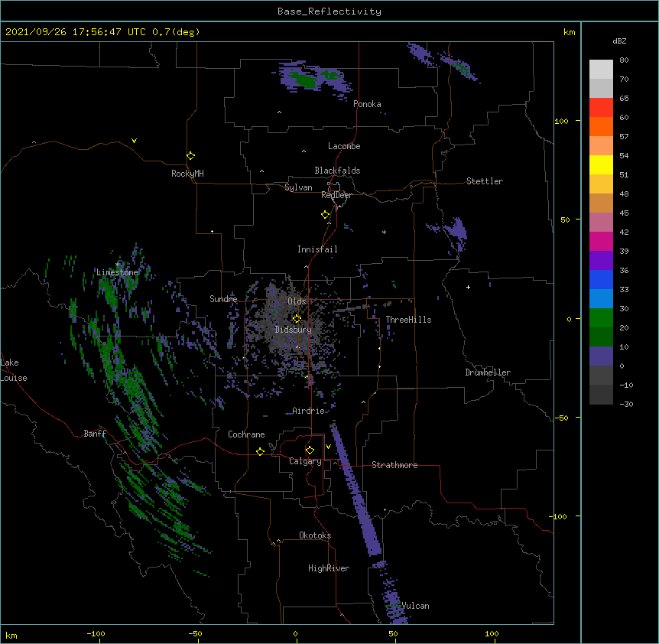
Task: Click the Calgary city label
Action: pyautogui.click(x=305, y=461)
